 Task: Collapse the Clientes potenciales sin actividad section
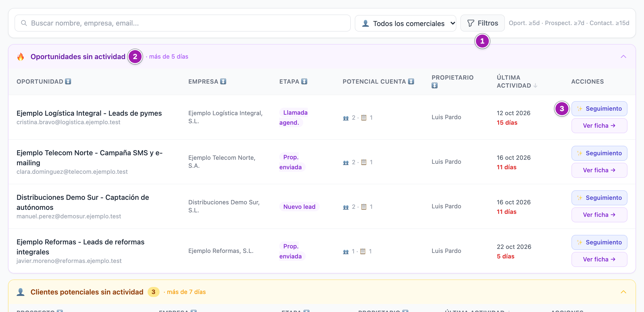623,292
